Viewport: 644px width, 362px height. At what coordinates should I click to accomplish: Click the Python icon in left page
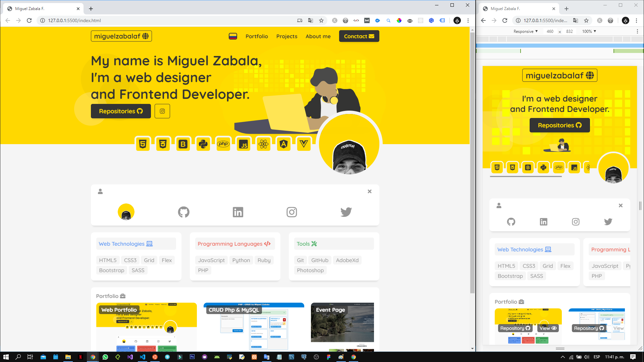pyautogui.click(x=203, y=144)
